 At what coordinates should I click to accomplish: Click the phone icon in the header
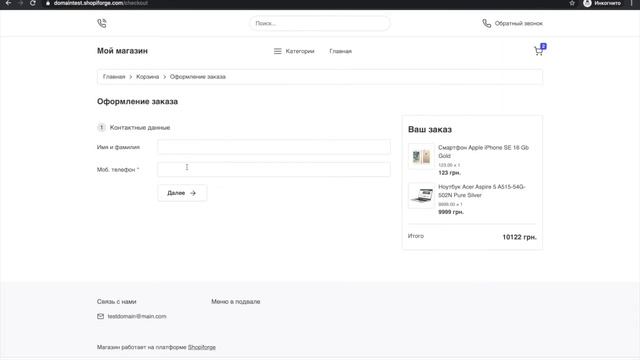102,23
